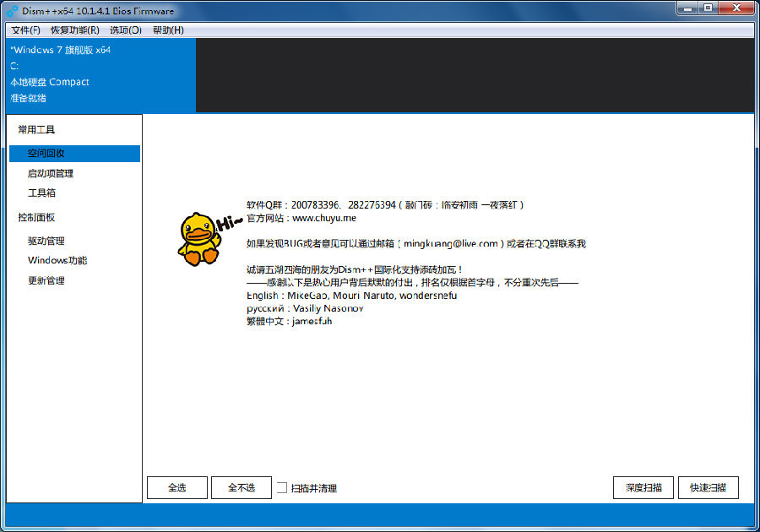Toggle the 扫描并清理 checkbox
The width and height of the screenshot is (760, 532).
282,487
